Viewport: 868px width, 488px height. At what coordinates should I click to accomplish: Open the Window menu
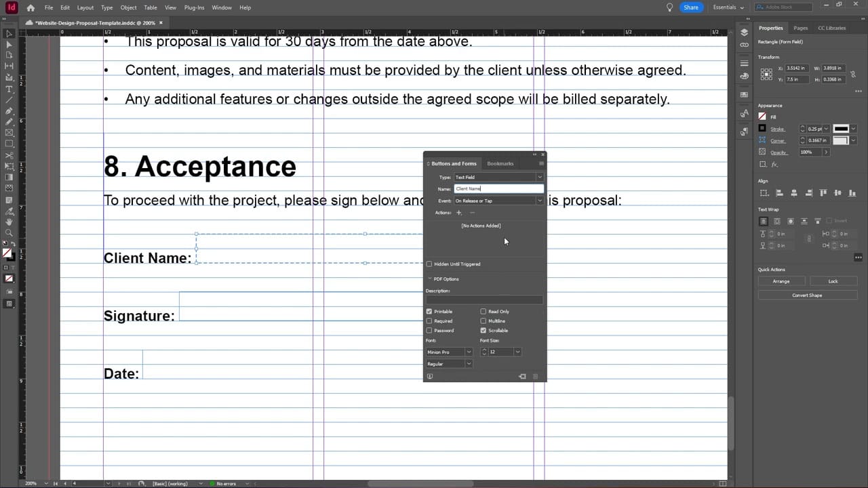[x=222, y=7]
